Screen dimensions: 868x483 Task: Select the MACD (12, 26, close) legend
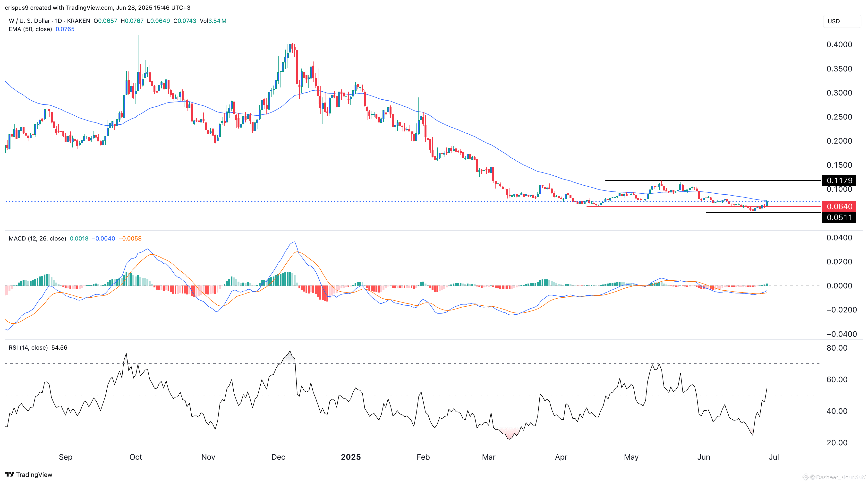37,239
